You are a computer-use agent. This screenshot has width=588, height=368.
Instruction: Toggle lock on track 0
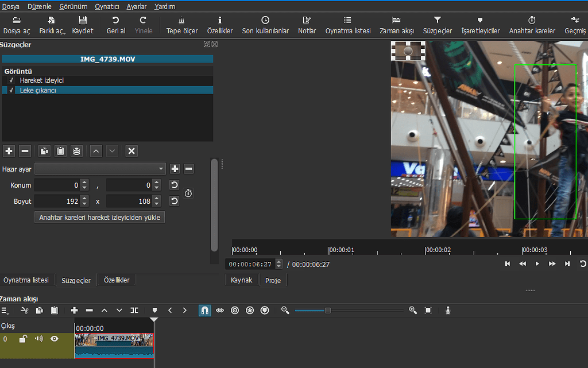coord(23,339)
